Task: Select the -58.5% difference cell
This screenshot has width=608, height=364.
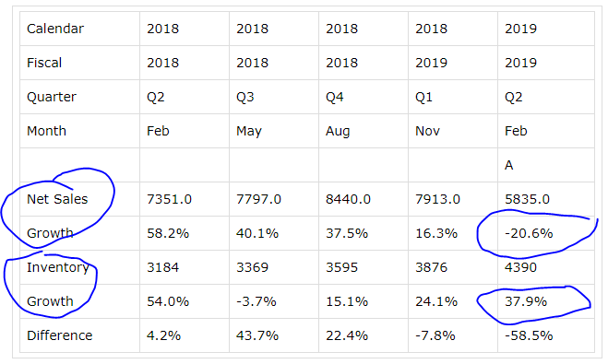Action: pos(529,335)
